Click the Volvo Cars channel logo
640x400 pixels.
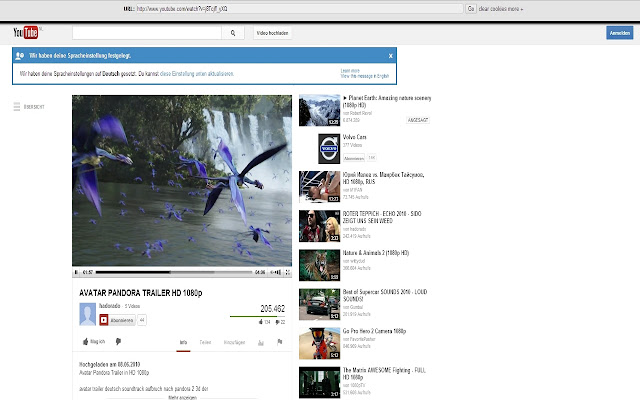[329, 149]
